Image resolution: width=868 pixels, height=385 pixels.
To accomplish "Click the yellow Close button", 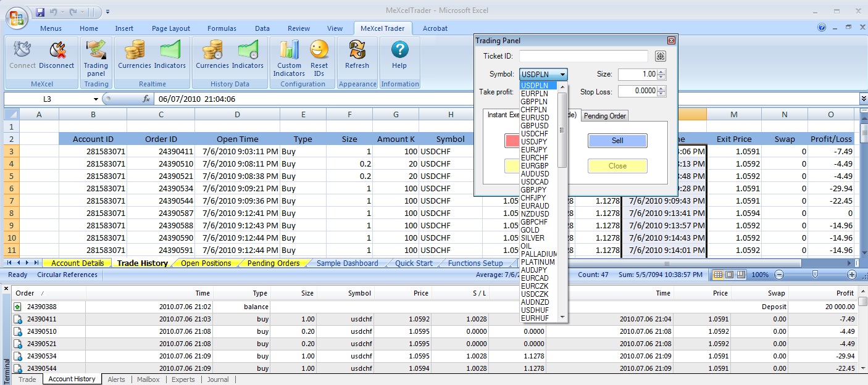I will point(617,166).
